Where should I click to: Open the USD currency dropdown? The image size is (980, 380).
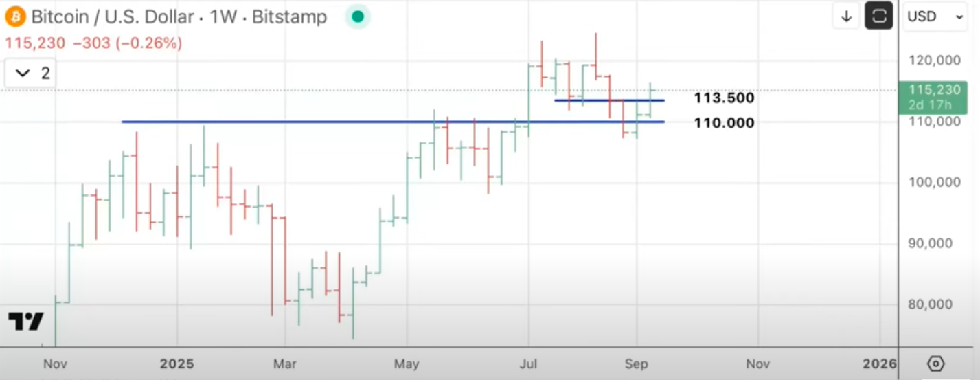[935, 16]
